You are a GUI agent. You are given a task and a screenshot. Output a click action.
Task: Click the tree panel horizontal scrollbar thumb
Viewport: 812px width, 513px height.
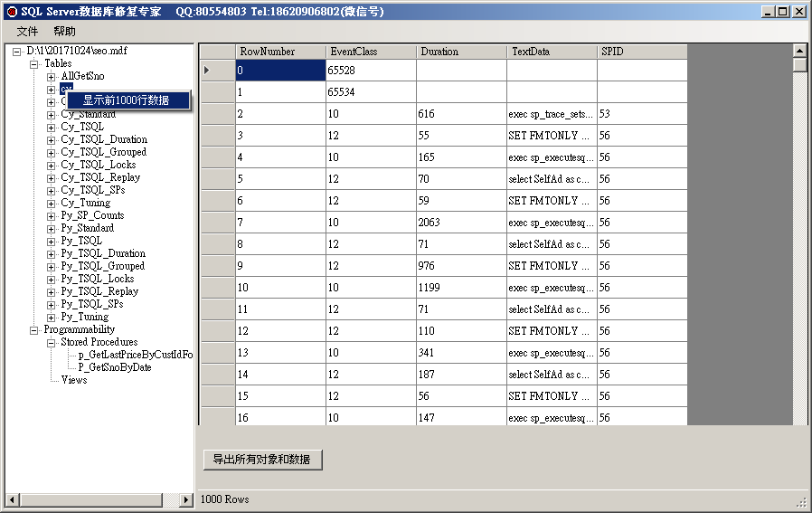(90, 500)
